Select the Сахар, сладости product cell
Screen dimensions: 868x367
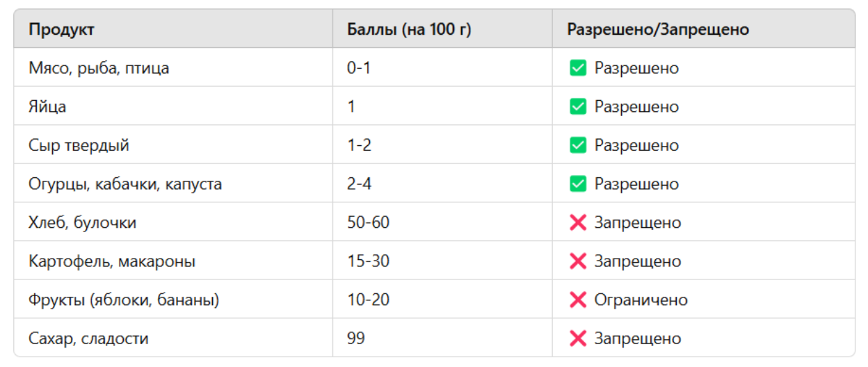tap(88, 339)
